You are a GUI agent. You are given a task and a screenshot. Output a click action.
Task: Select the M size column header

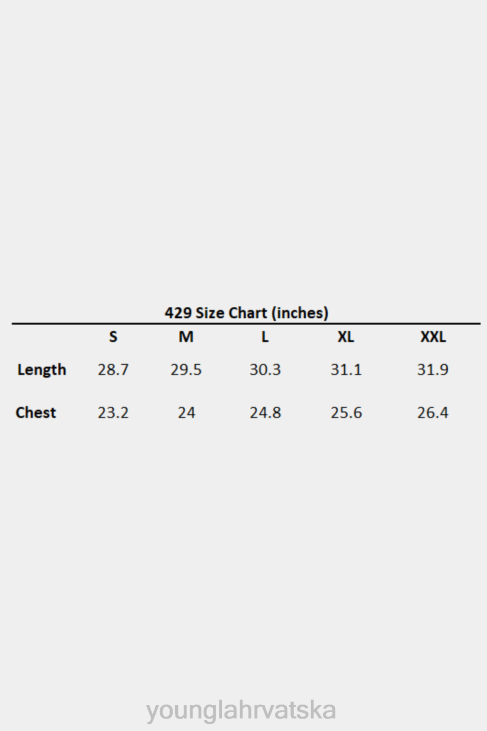point(186,337)
